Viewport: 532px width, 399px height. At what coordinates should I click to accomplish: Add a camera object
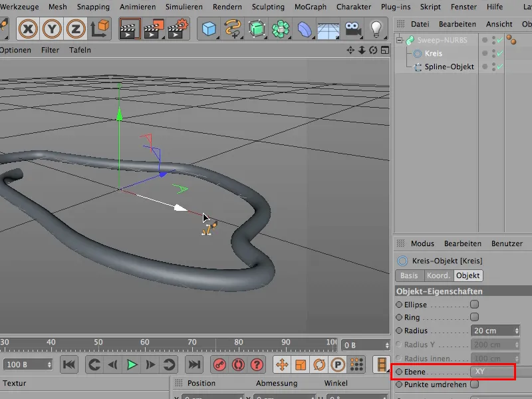point(352,29)
